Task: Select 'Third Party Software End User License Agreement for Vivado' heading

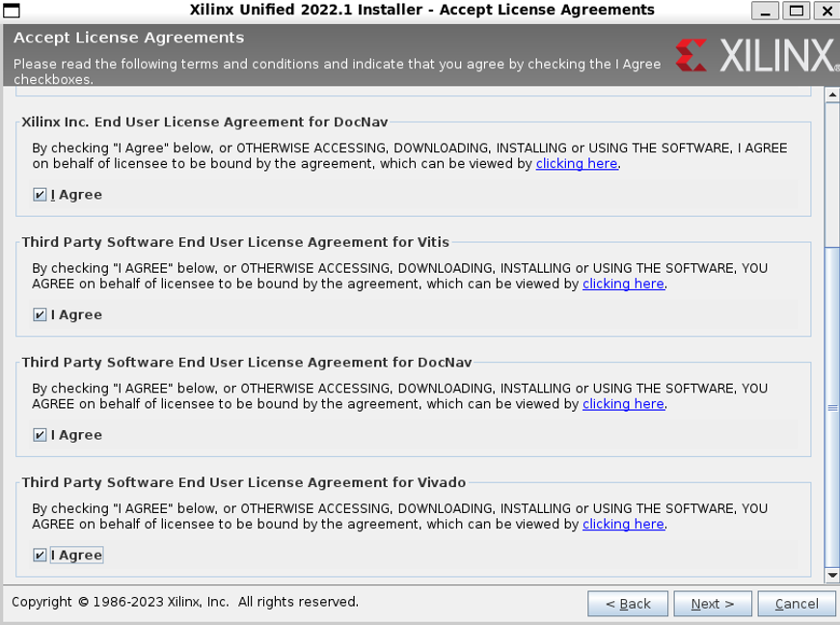Action: click(x=244, y=482)
